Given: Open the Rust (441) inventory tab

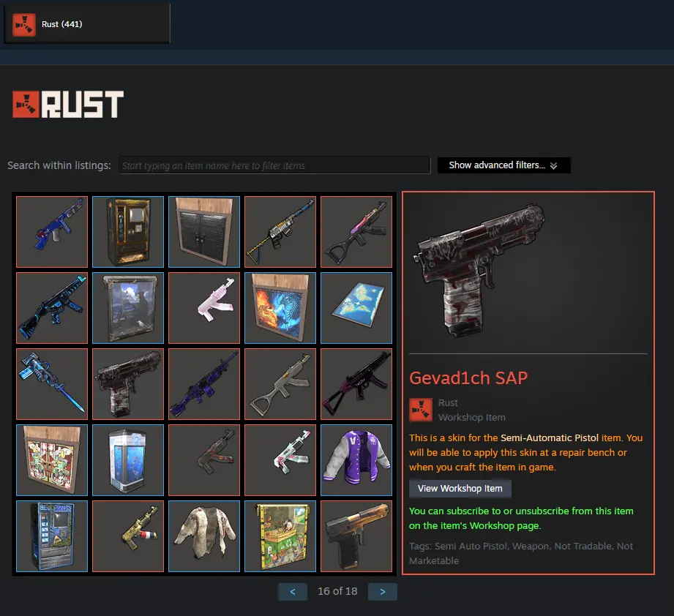Looking at the screenshot, I should tap(87, 24).
